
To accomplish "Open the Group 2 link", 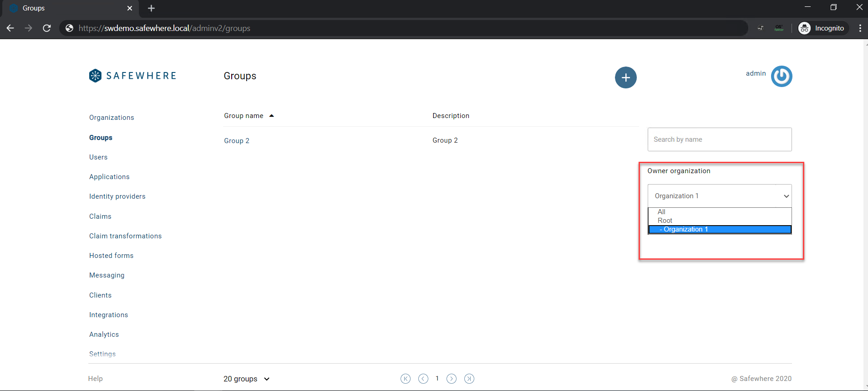I will 236,141.
